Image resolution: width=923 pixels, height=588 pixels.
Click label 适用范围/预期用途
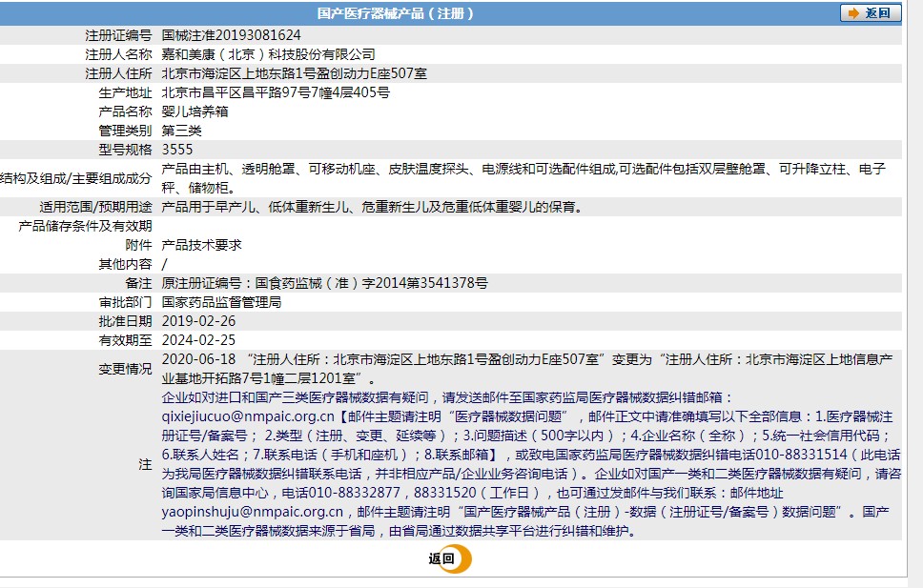click(x=95, y=207)
